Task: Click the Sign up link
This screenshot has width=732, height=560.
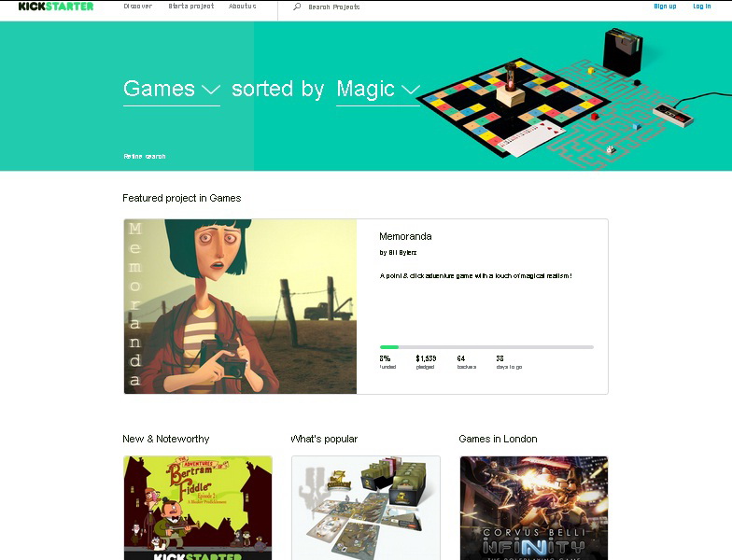Action: [x=665, y=6]
